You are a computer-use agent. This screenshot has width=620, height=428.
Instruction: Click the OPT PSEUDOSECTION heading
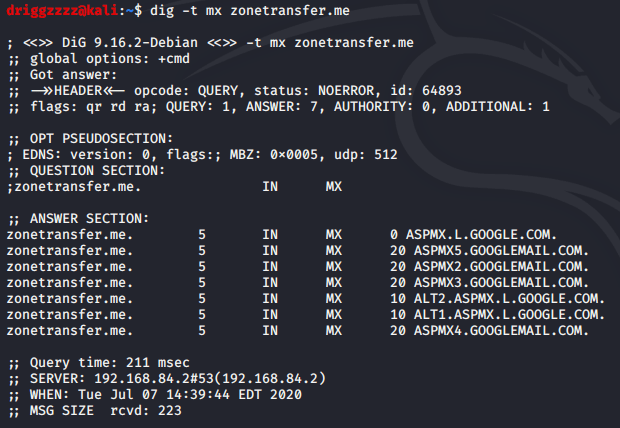tap(90, 138)
